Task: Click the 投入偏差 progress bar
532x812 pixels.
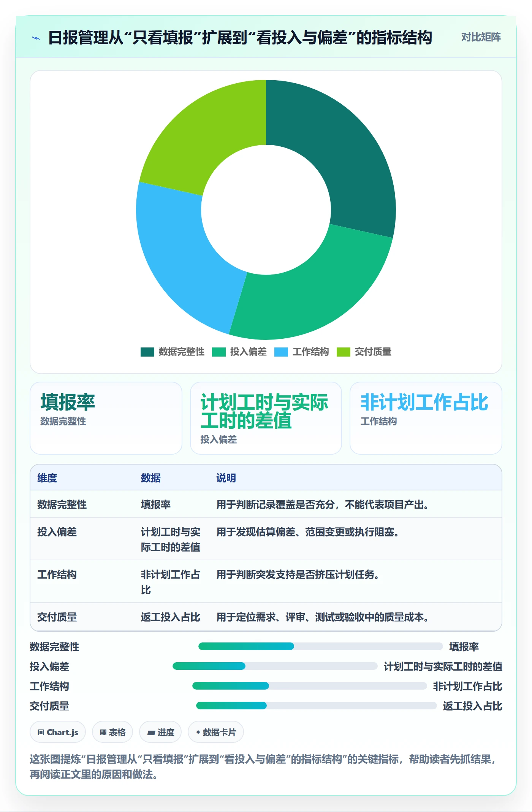Action: click(x=275, y=666)
